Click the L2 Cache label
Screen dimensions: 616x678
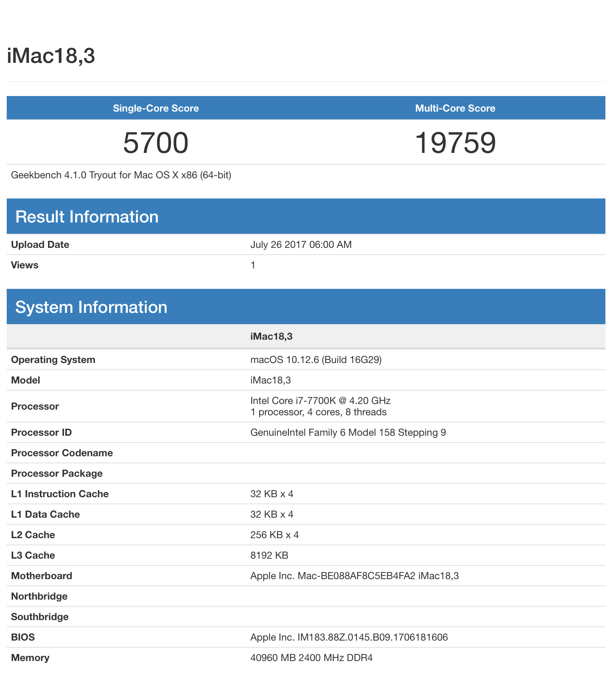[33, 535]
